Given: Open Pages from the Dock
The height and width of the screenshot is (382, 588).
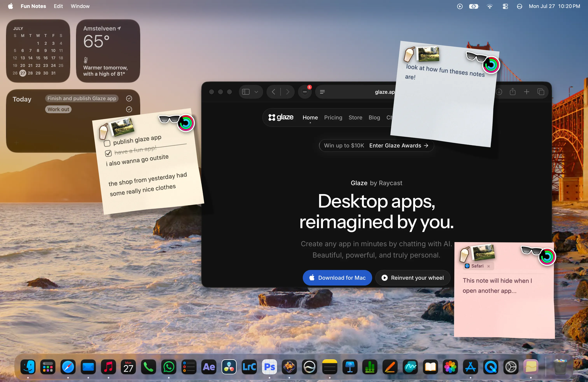Looking at the screenshot, I should tap(390, 367).
